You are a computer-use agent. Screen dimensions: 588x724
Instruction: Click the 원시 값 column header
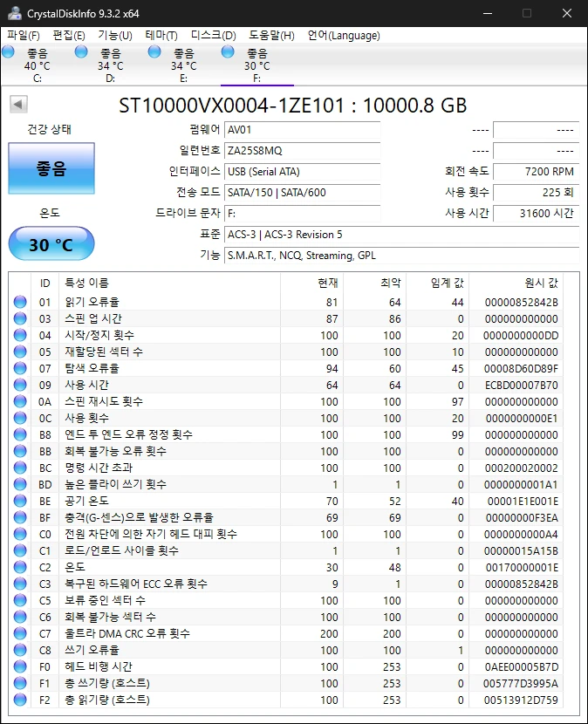[x=516, y=283]
